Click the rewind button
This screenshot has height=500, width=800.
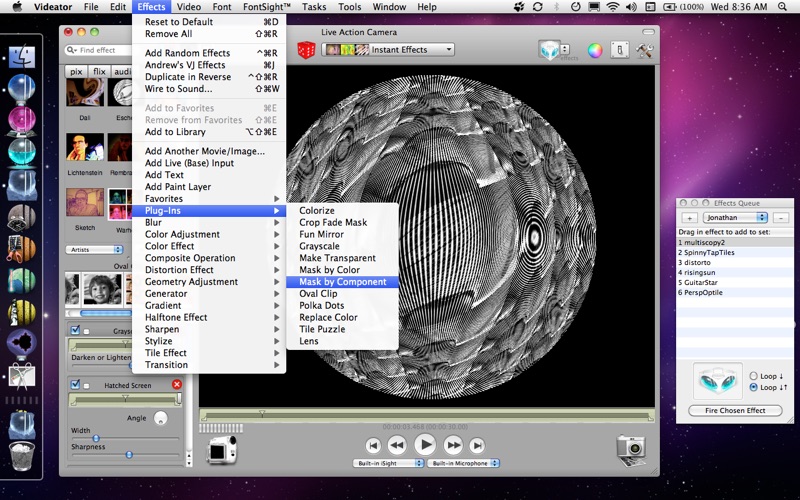pyautogui.click(x=396, y=445)
